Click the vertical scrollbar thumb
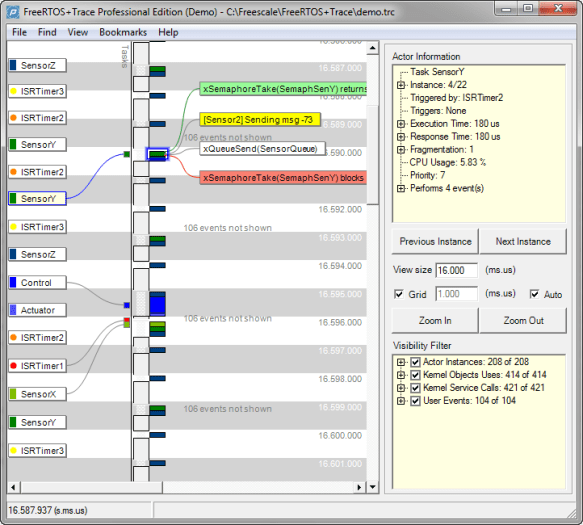Image resolution: width=583 pixels, height=525 pixels. click(373, 154)
